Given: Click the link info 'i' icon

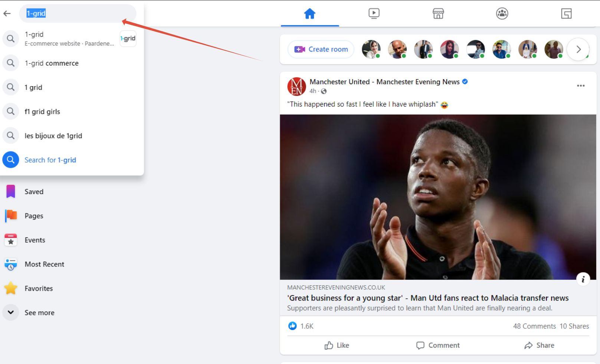Looking at the screenshot, I should [583, 279].
